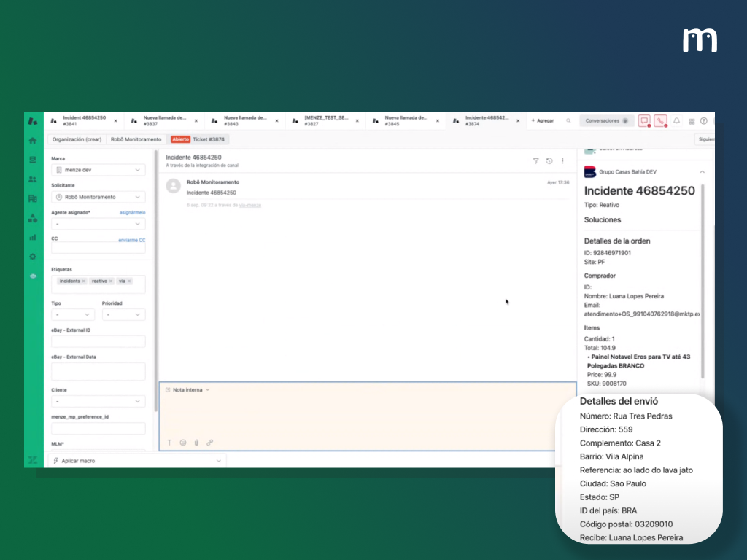Viewport: 747px width, 560px height.
Task: Open the Aplicar macro dropdown
Action: (x=136, y=461)
